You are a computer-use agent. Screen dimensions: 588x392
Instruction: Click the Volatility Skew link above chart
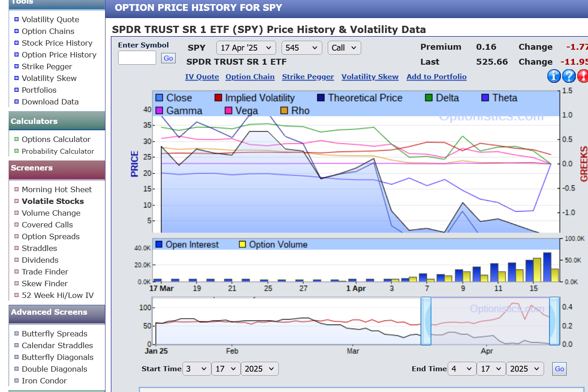(x=370, y=77)
